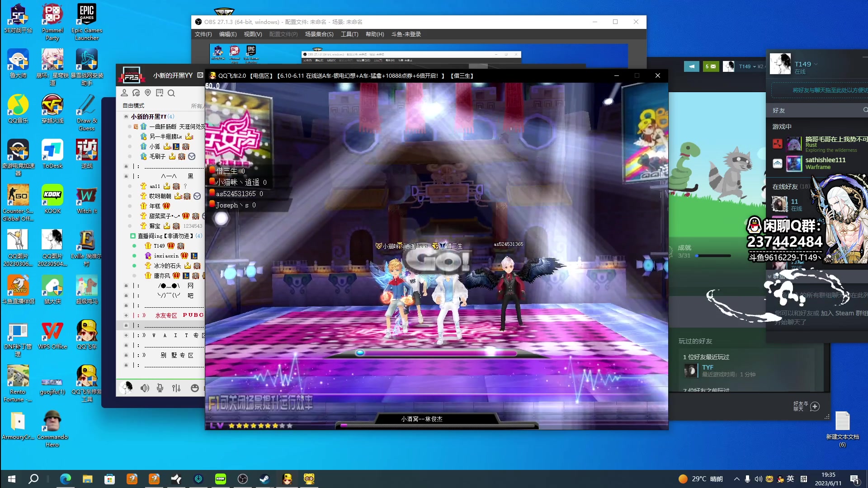Image resolution: width=868 pixels, height=488 pixels.
Task: Open OBS 斗鱼-未登录 menu
Action: point(406,34)
